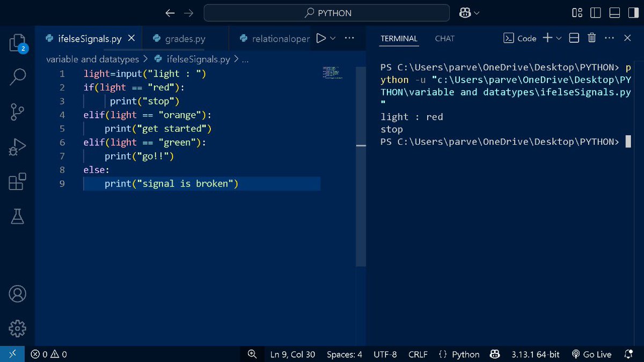644x362 pixels.
Task: Close the ifelseSignals.py tab
Action: tap(131, 39)
